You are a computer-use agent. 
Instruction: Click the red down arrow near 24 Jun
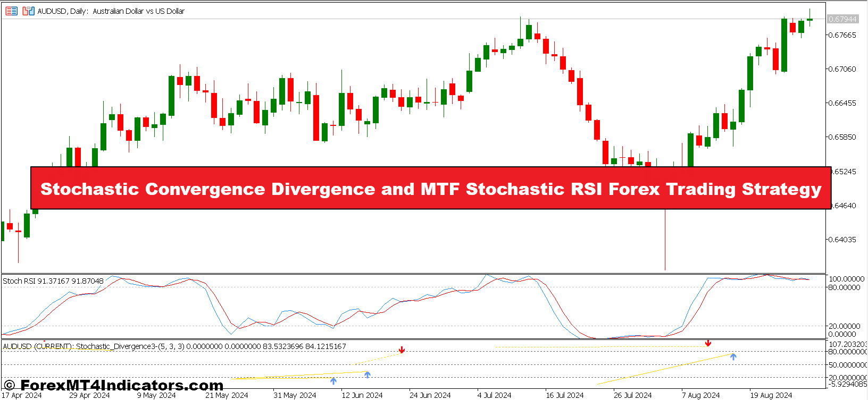click(x=402, y=350)
